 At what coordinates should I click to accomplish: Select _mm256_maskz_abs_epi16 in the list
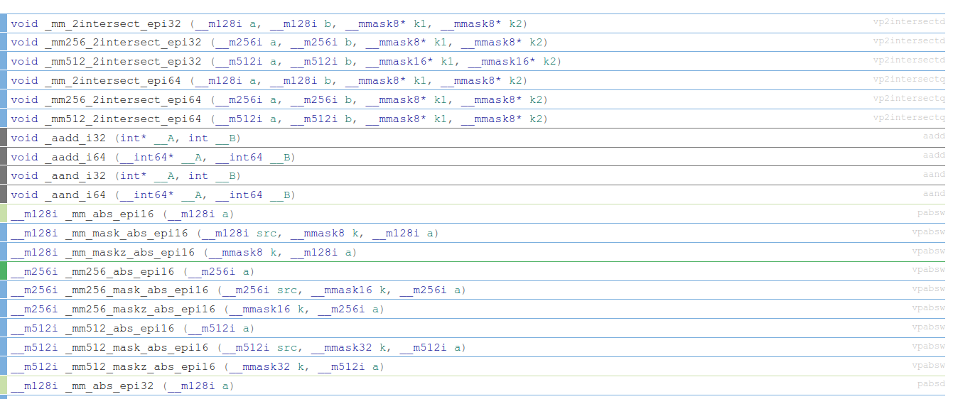coord(473,310)
